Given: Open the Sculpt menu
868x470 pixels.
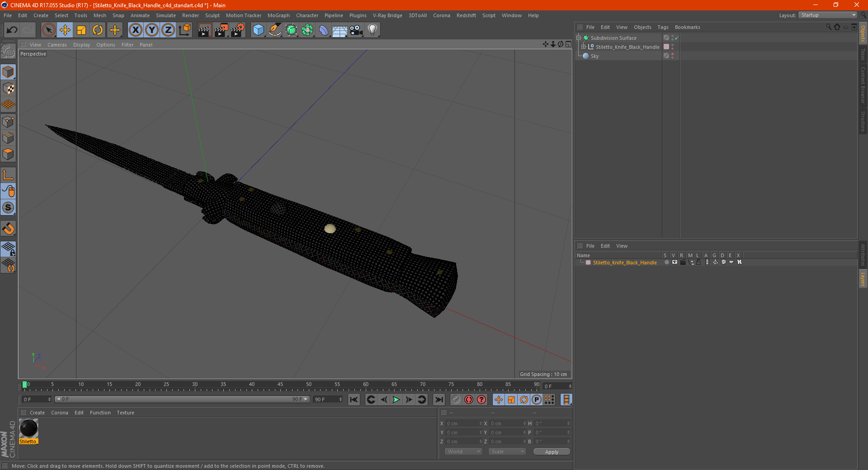Looking at the screenshot, I should [x=212, y=15].
